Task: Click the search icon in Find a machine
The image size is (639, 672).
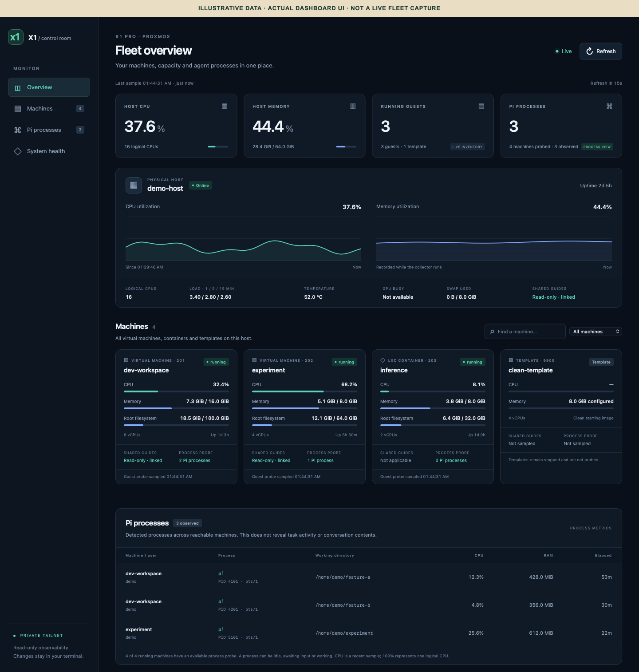Action: 492,332
